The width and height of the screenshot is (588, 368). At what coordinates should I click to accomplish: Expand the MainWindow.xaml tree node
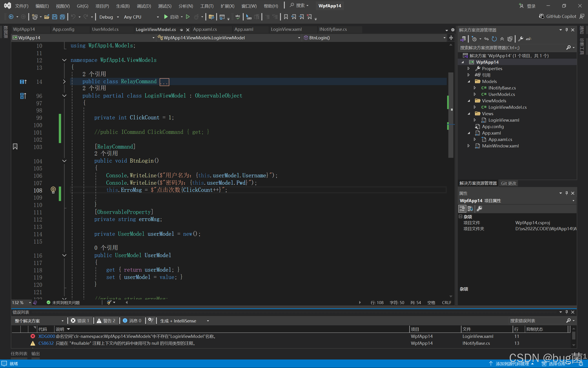pos(469,146)
